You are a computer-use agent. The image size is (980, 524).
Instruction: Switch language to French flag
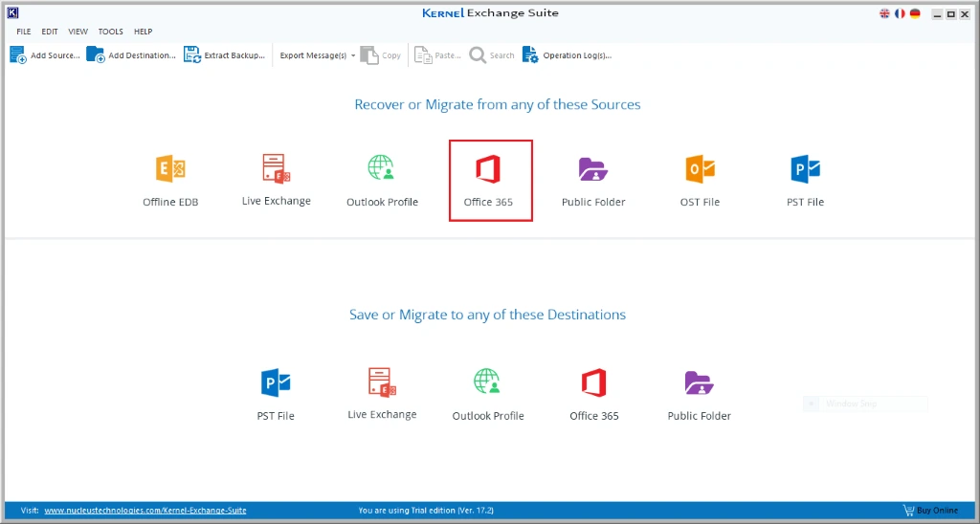coord(900,13)
